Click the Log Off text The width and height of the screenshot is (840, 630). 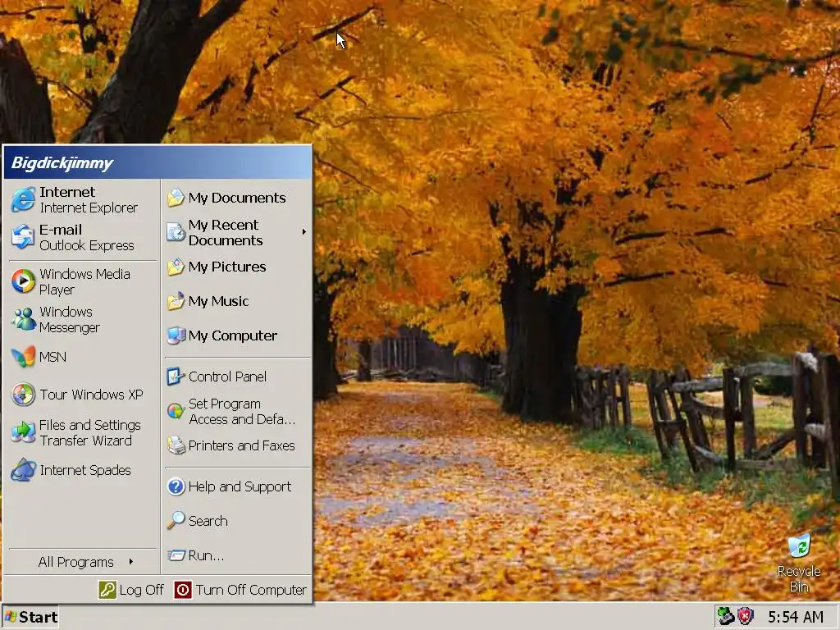pos(141,590)
